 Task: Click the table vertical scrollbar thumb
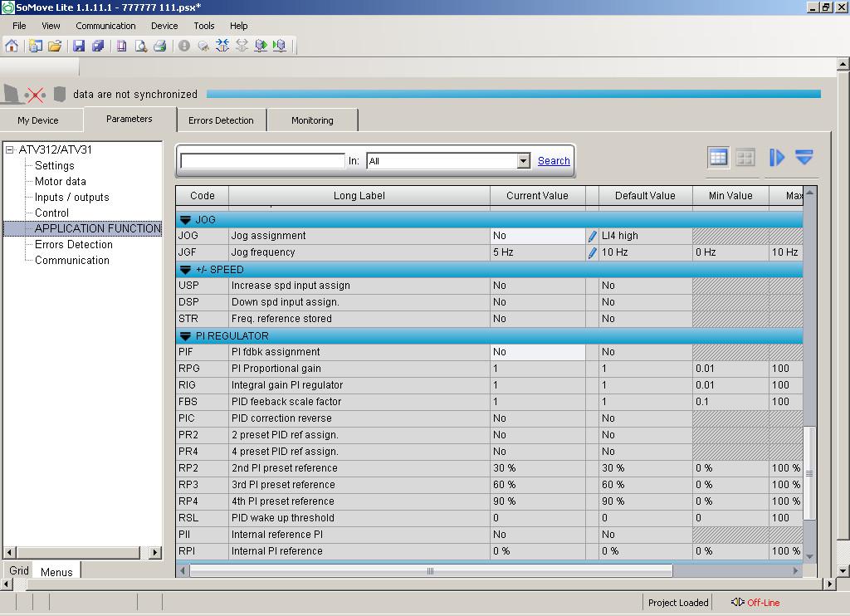809,473
